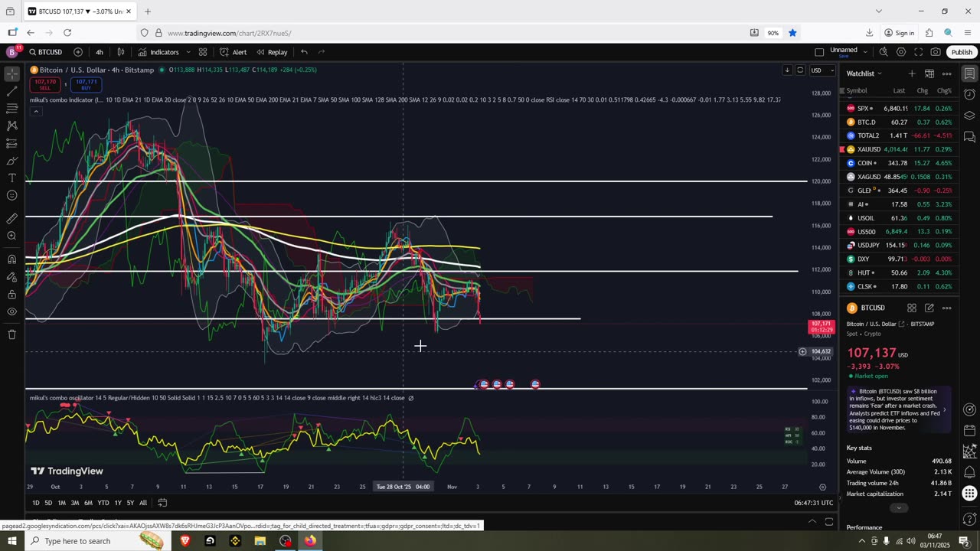Add a symbol to the Watchlist

tap(912, 73)
